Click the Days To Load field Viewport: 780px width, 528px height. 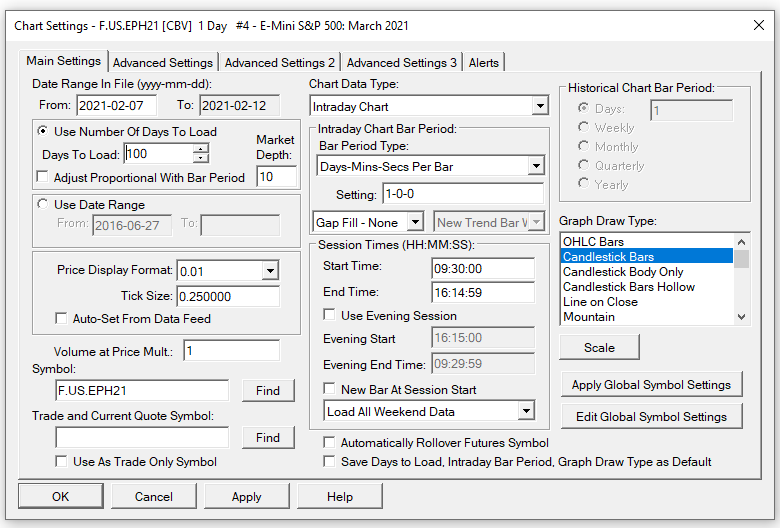pyautogui.click(x=159, y=154)
